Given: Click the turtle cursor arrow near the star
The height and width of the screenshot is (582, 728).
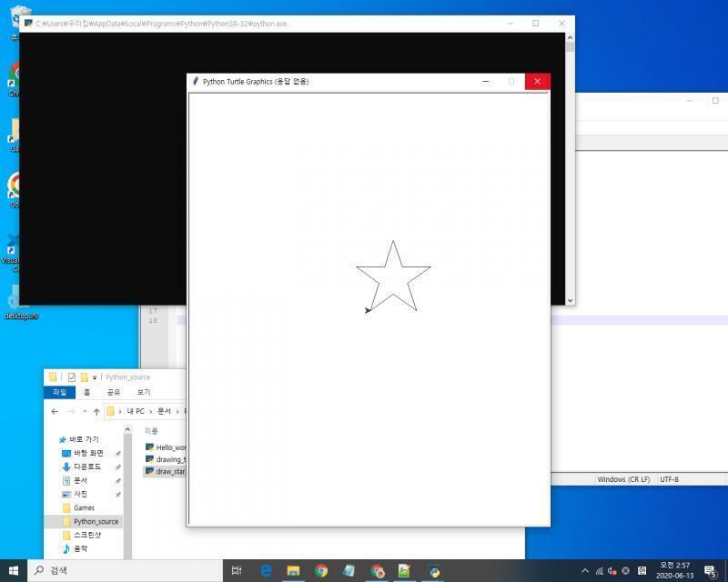Looking at the screenshot, I should coord(368,310).
